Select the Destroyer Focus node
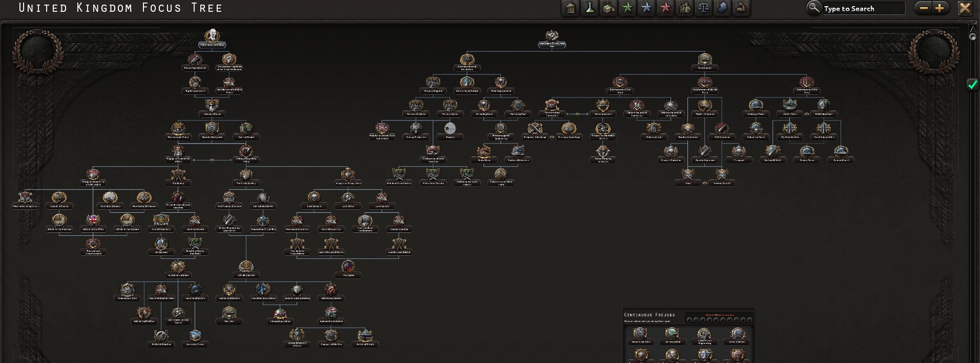Screen dimensions: 980x363 (x=756, y=108)
